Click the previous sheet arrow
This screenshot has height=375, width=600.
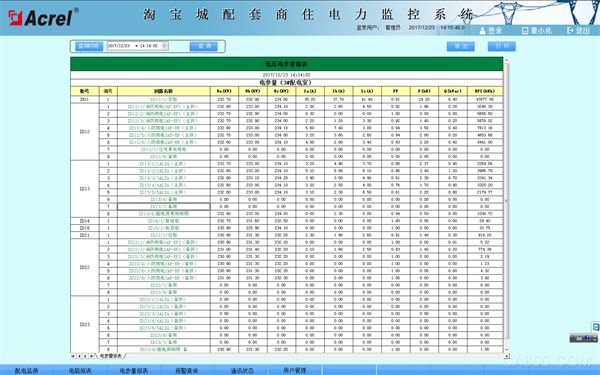click(x=79, y=356)
